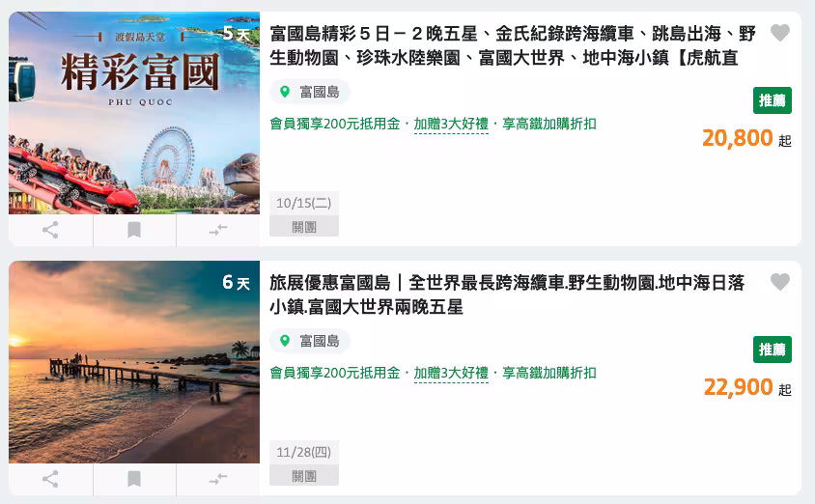
Task: Favorite the 富國島精彩5日 tour with heart
Action: [779, 33]
